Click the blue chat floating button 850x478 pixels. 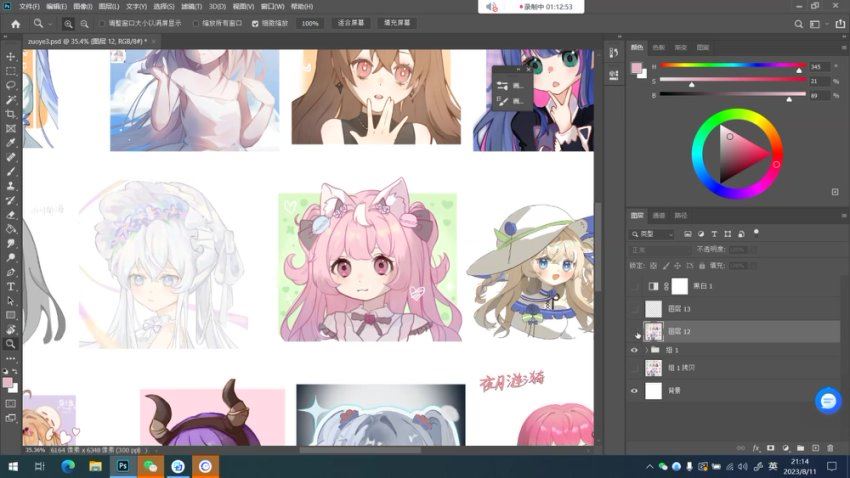tap(828, 401)
